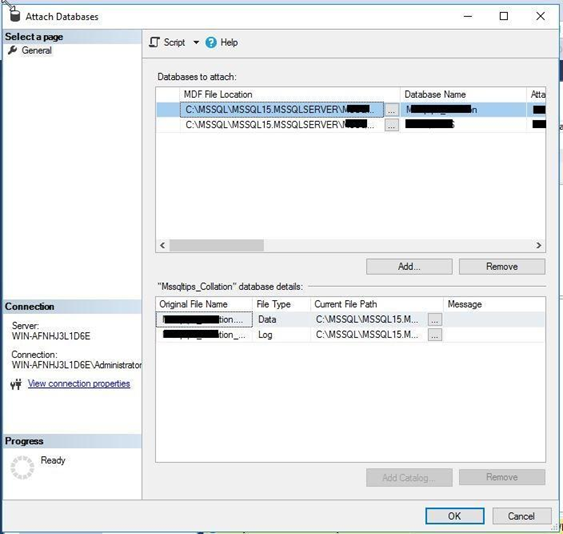Maximize the Attach Databases window
Image resolution: width=563 pixels, height=534 pixels.
504,16
